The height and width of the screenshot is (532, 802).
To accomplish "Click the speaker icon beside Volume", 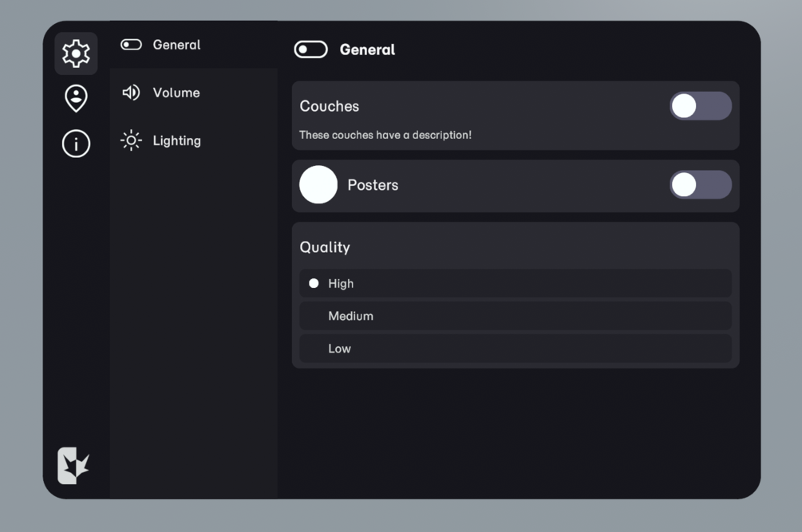I will [131, 93].
